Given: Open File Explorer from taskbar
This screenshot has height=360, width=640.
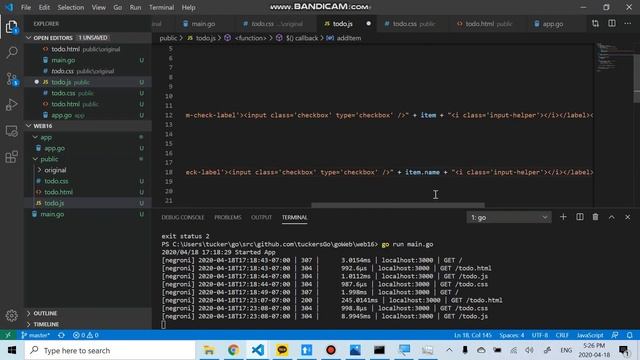Looking at the screenshot, I should (x=209, y=350).
